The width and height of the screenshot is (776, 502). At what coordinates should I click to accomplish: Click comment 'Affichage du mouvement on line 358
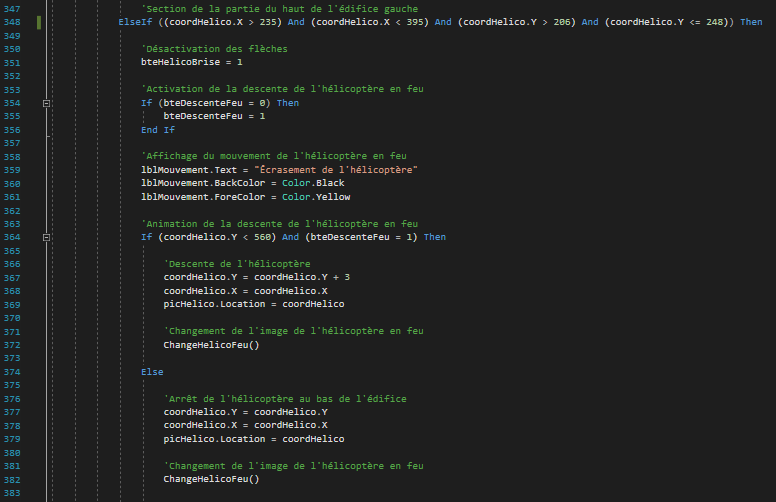(274, 156)
